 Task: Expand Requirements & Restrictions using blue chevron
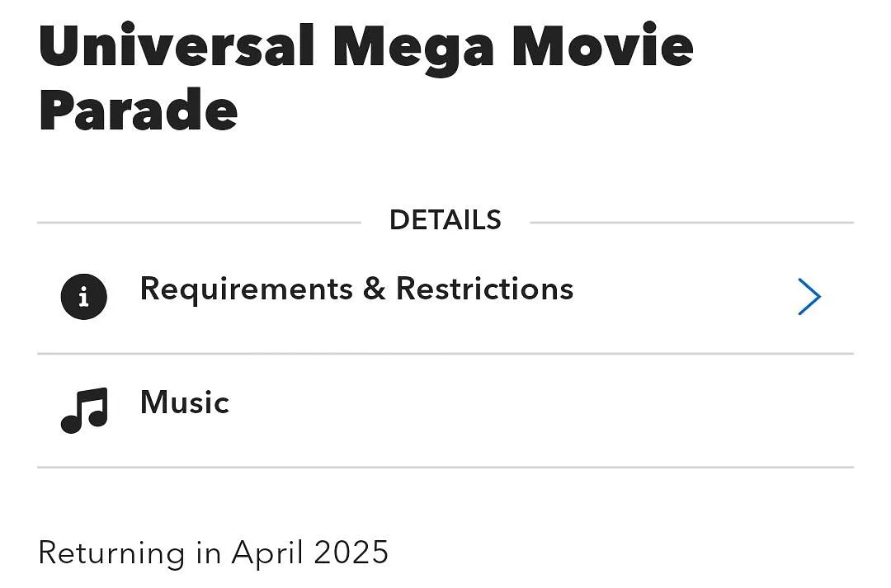click(809, 297)
